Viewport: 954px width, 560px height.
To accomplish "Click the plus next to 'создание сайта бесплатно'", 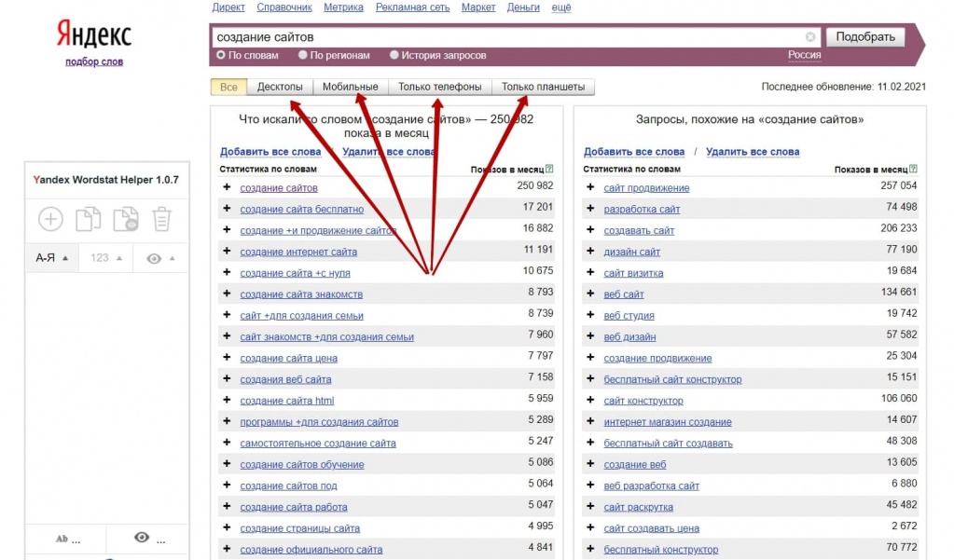I will [x=227, y=209].
